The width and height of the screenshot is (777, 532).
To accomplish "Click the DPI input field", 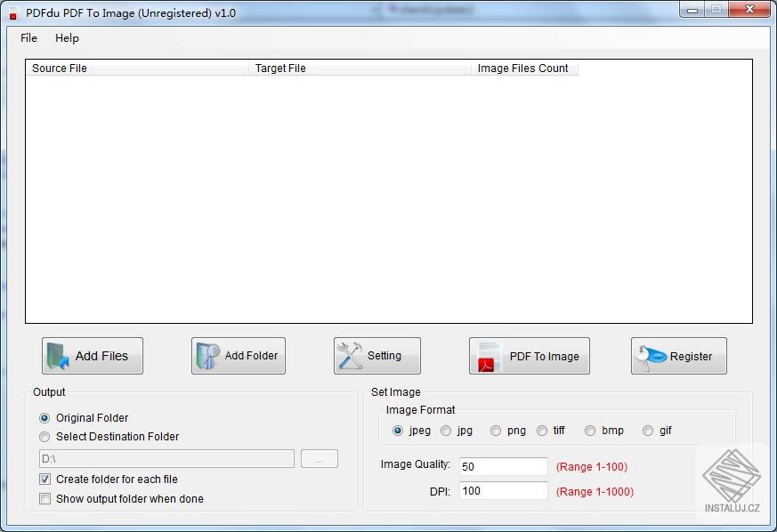I will point(504,490).
